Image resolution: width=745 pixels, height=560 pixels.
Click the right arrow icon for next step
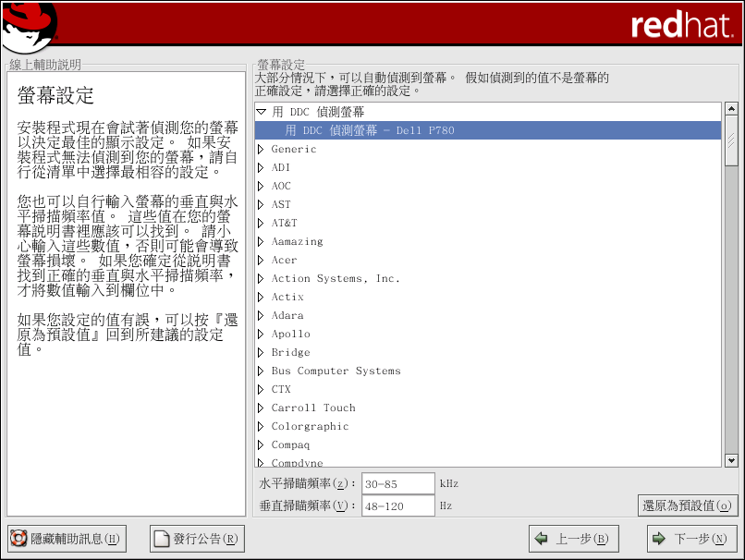tap(659, 539)
